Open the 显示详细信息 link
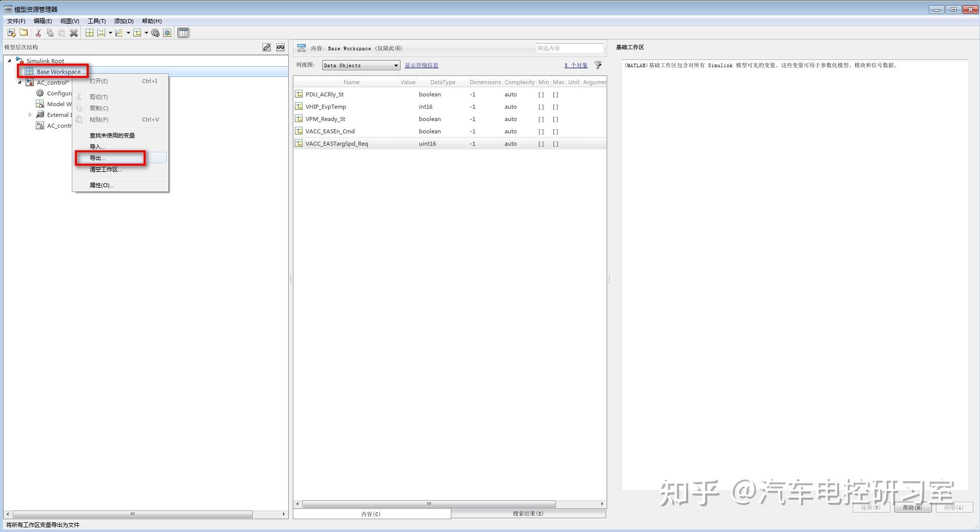This screenshot has height=532, width=980. tap(421, 65)
